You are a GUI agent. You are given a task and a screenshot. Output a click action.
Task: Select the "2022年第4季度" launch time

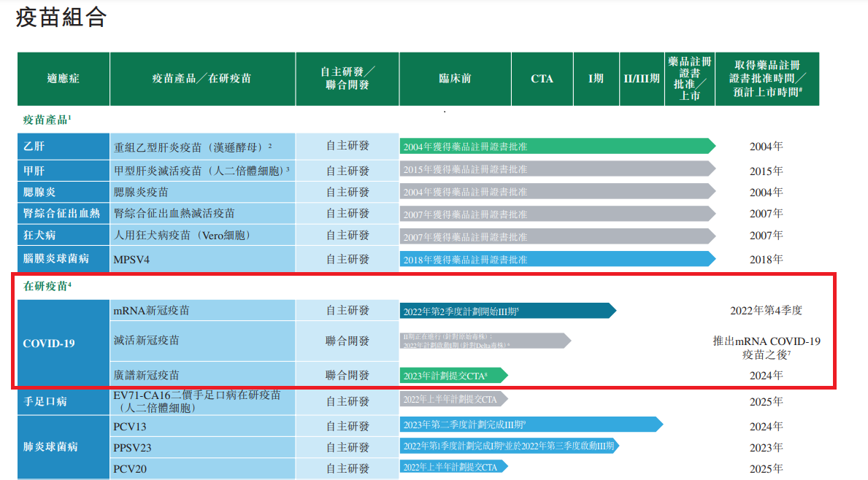(x=766, y=310)
